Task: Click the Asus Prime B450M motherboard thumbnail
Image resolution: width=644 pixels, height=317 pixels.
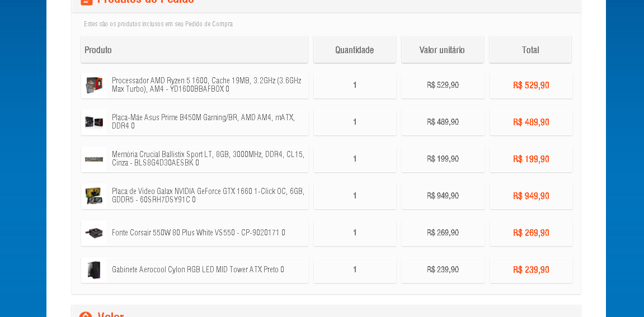Action: (x=94, y=122)
